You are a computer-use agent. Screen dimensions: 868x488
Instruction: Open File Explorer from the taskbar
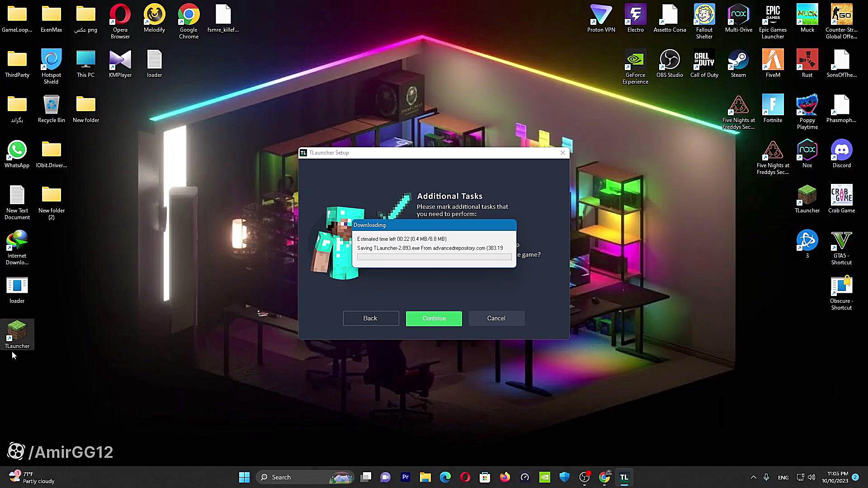425,477
